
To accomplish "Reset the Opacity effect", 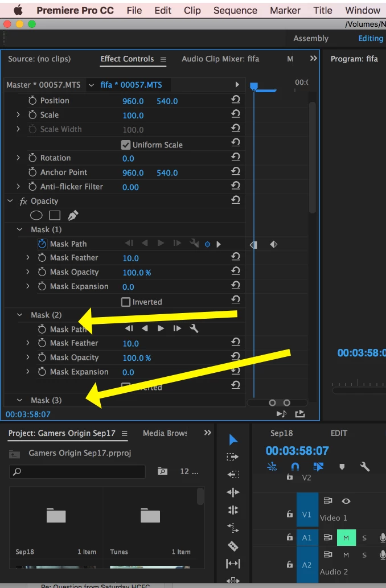I will pos(236,199).
